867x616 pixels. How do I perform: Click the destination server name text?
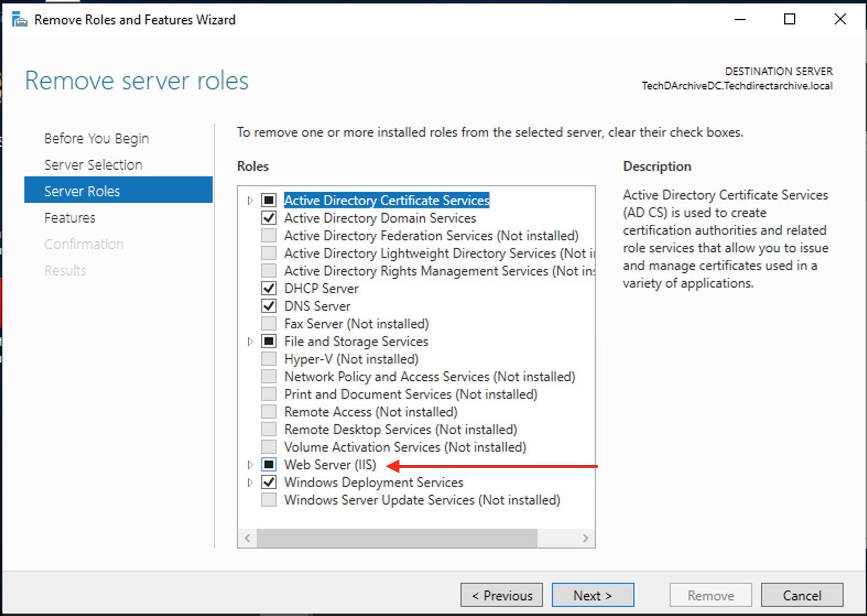[x=737, y=86]
